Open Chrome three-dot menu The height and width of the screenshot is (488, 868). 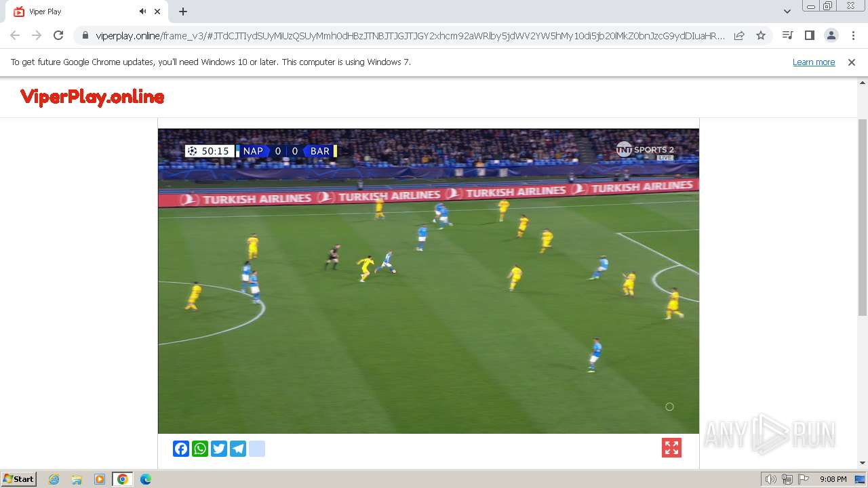(x=853, y=35)
